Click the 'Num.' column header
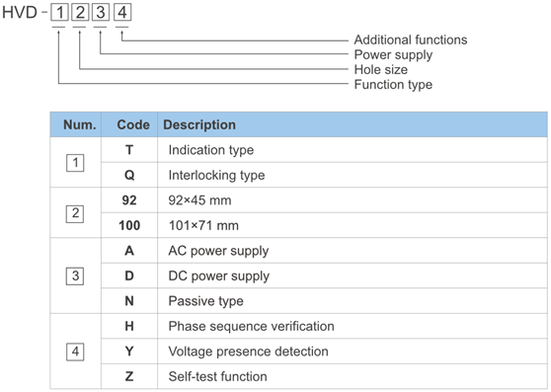 80,124
